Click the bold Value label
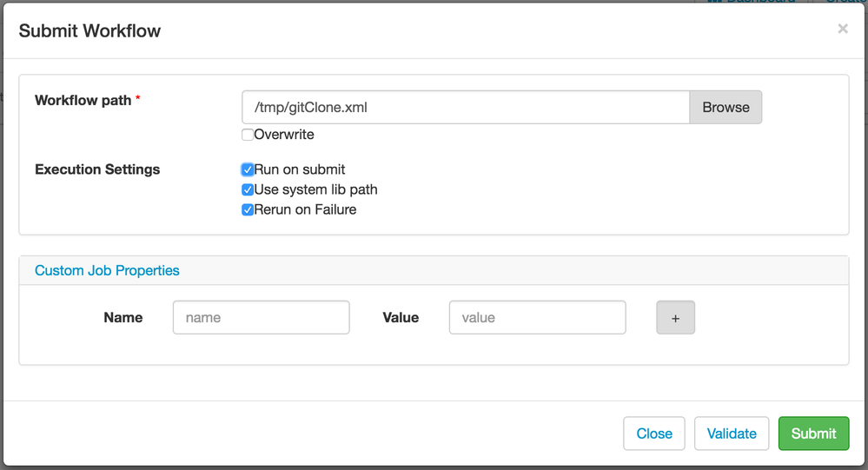This screenshot has width=868, height=470. tap(401, 318)
